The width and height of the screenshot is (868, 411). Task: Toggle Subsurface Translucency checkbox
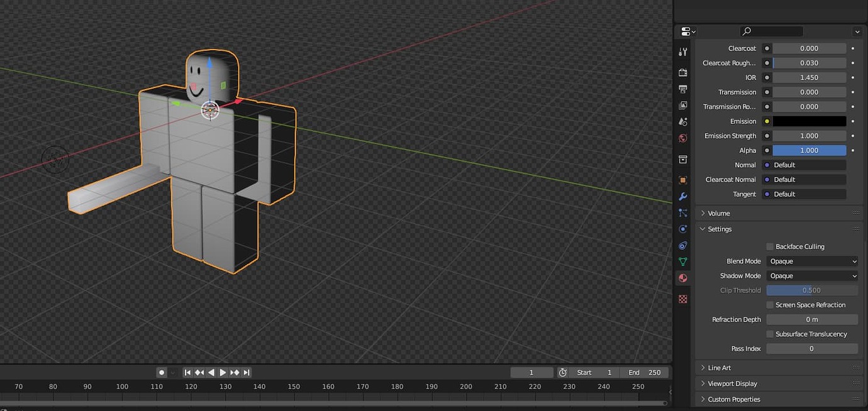tap(770, 334)
